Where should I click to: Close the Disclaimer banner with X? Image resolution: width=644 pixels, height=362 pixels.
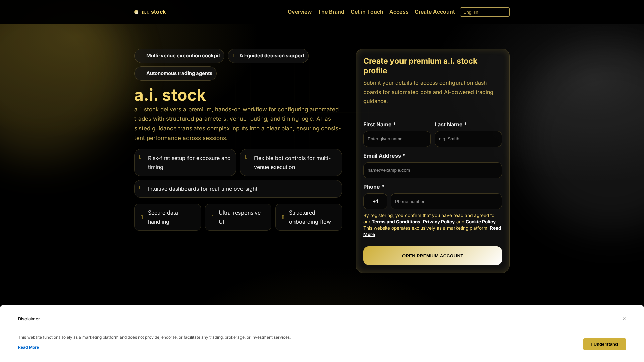click(x=624, y=319)
